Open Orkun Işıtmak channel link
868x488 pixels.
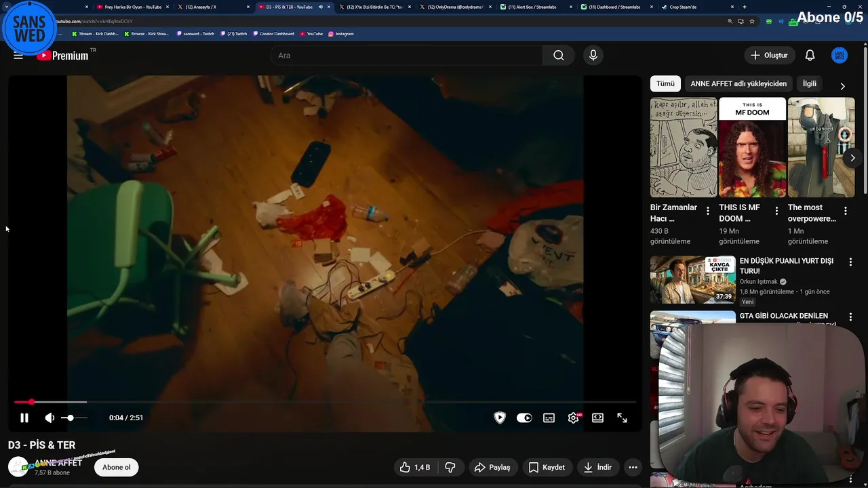(x=759, y=282)
